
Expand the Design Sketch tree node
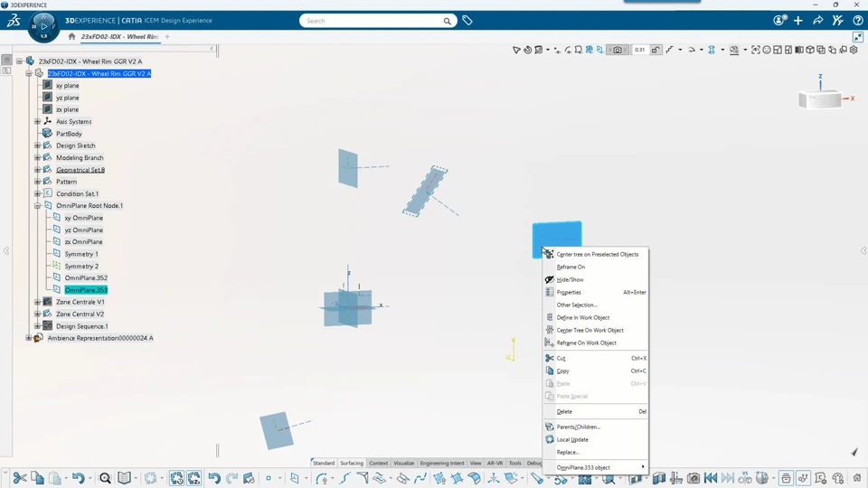[x=38, y=145]
